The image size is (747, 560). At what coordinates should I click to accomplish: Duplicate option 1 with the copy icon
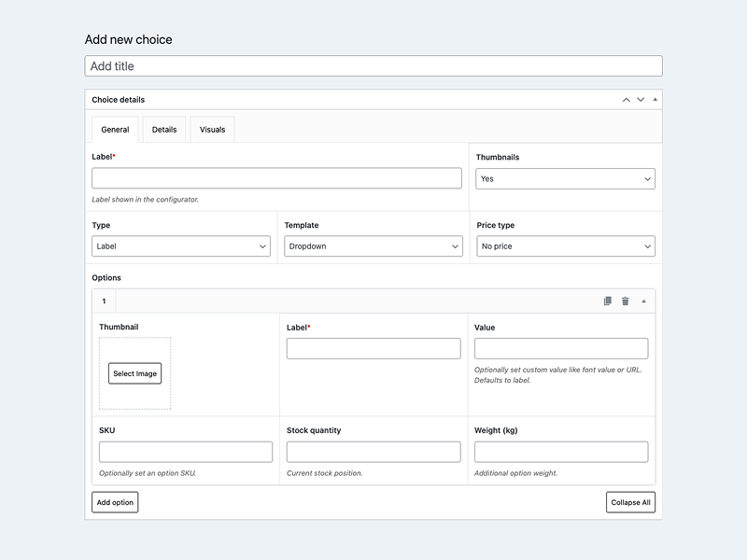[x=607, y=301]
